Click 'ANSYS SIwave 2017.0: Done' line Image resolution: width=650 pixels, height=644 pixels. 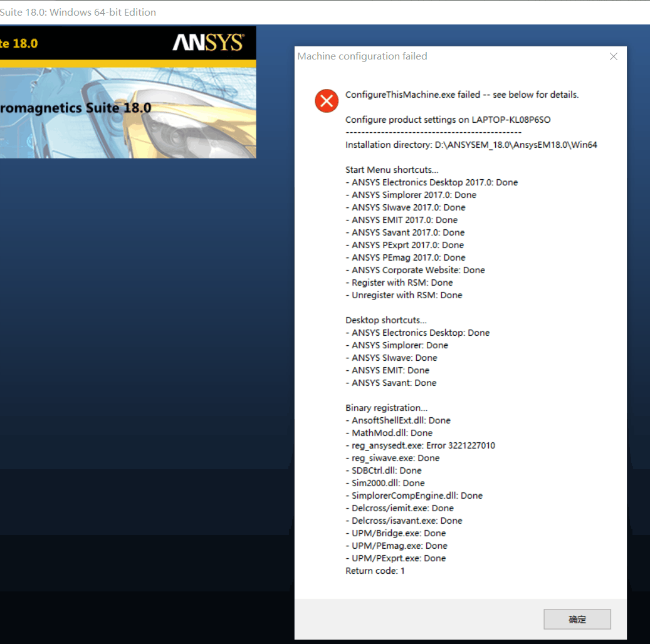point(406,207)
